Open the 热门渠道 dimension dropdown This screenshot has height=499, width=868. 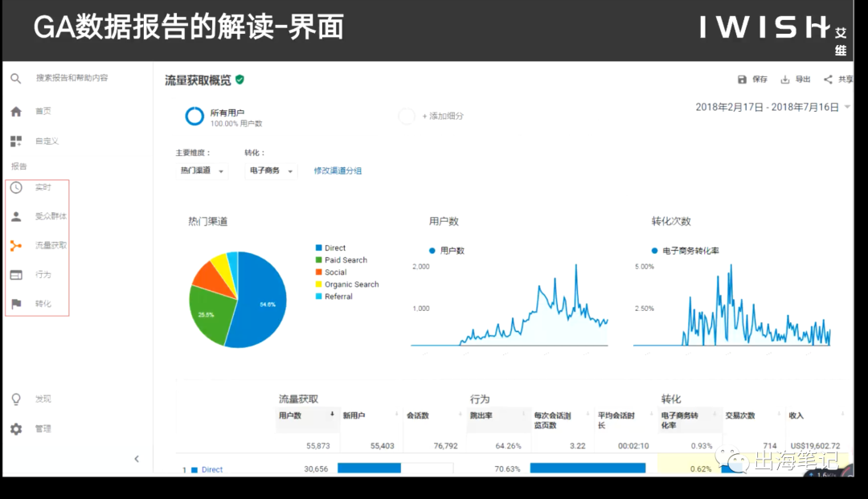(x=202, y=170)
